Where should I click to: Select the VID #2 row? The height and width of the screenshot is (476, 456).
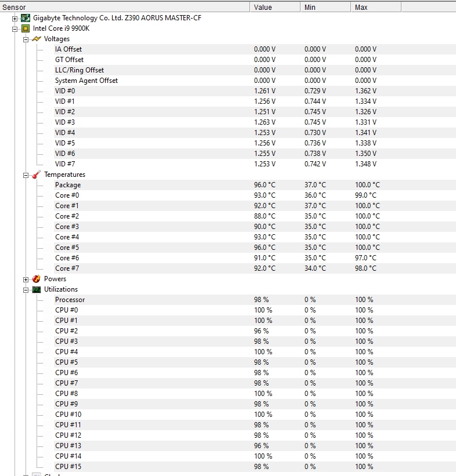(255, 112)
